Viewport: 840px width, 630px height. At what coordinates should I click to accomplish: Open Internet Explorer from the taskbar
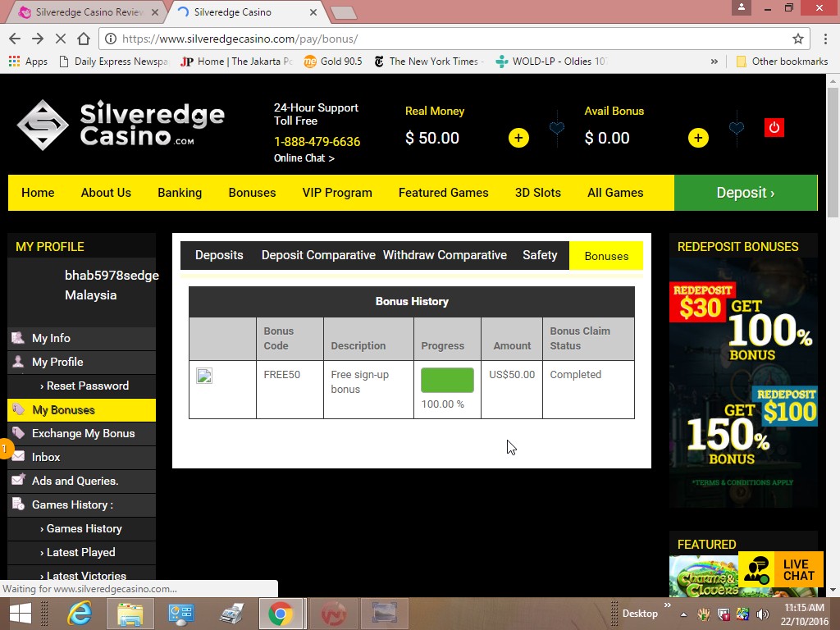tap(80, 614)
